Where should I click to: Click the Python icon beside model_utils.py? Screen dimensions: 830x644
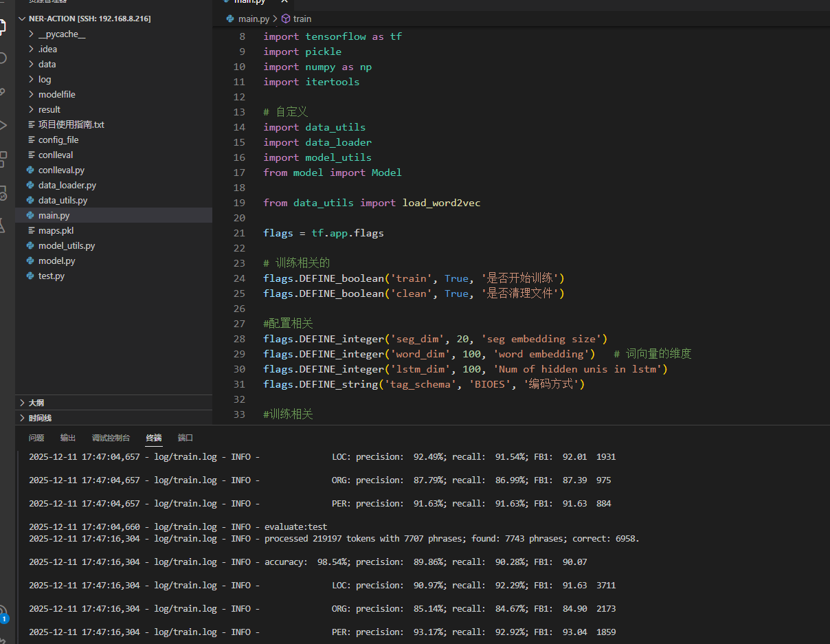tap(30, 245)
